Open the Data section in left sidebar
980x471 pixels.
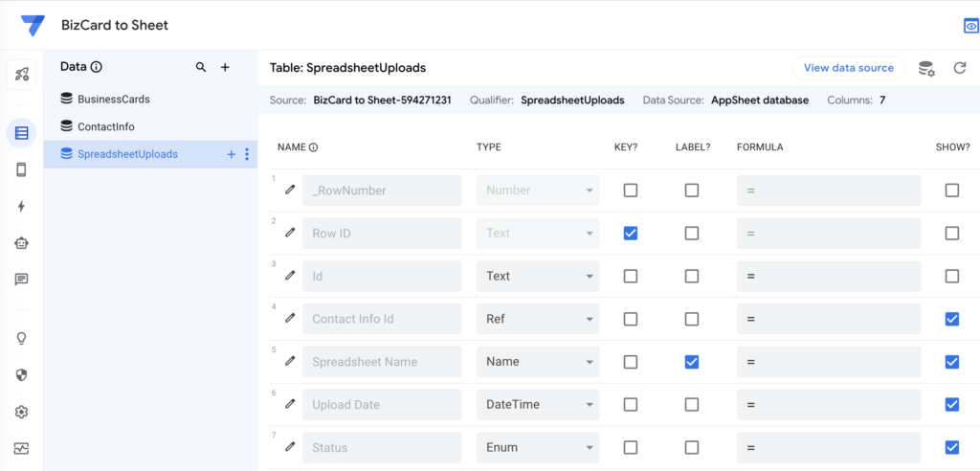coord(21,133)
